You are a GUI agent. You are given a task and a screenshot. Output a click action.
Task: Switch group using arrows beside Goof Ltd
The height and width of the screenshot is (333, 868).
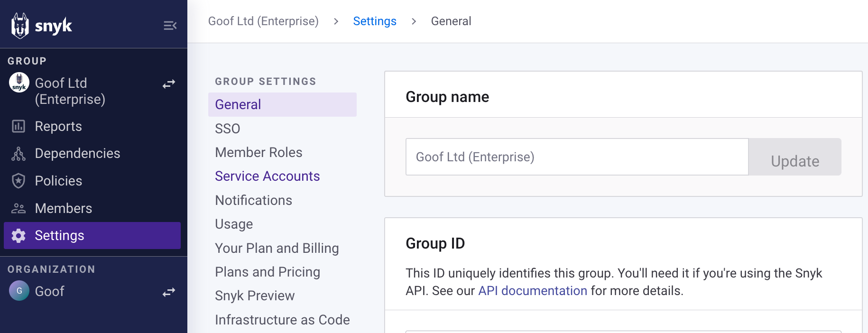(x=169, y=84)
